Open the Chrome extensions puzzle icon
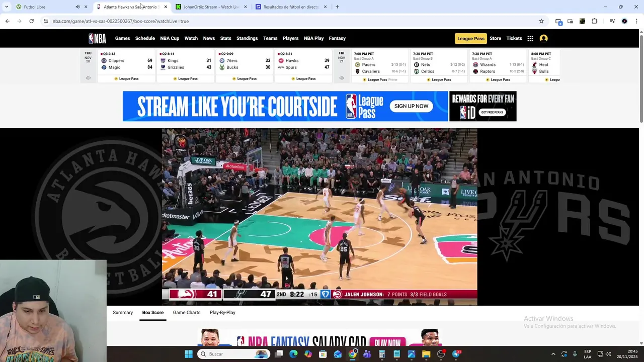Viewport: 644px width, 362px height. pos(594,21)
